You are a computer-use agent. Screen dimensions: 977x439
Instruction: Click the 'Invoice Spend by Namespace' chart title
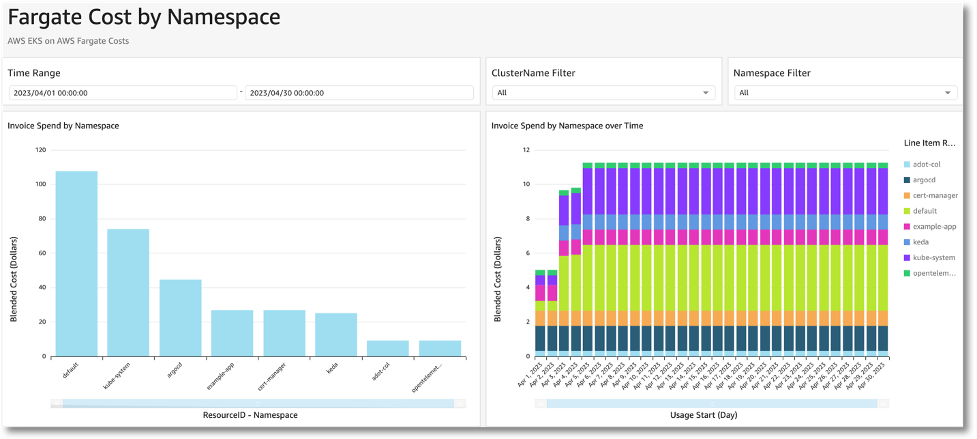(63, 126)
